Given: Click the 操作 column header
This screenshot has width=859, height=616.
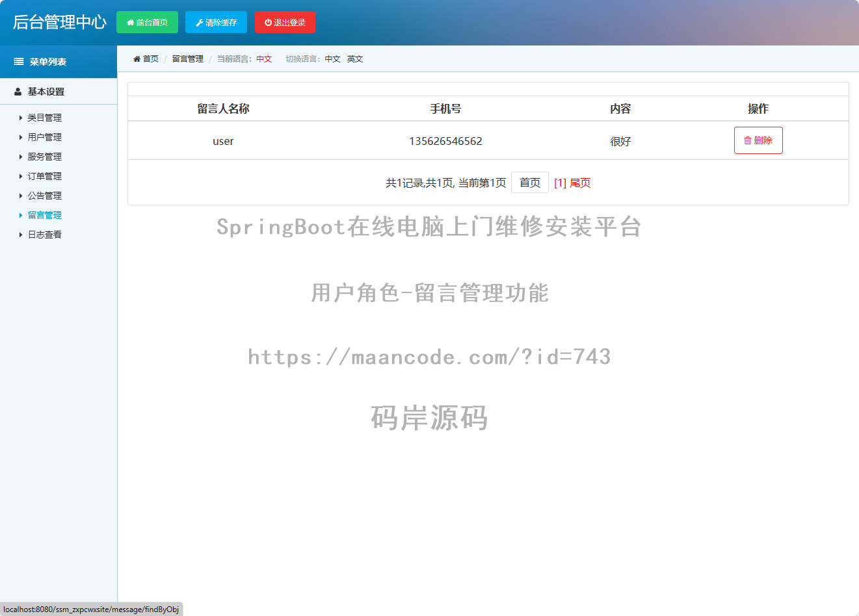Looking at the screenshot, I should click(x=758, y=109).
